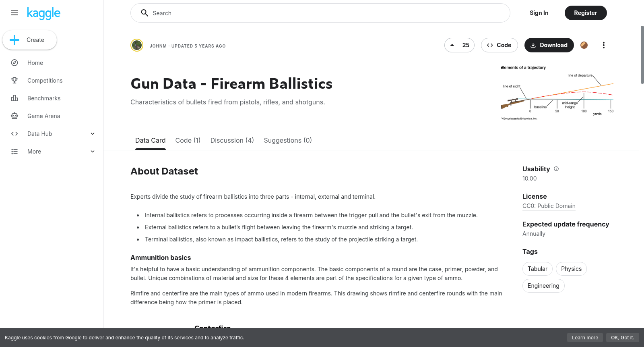Click the Game Arena robot icon
644x347 pixels.
tap(14, 116)
